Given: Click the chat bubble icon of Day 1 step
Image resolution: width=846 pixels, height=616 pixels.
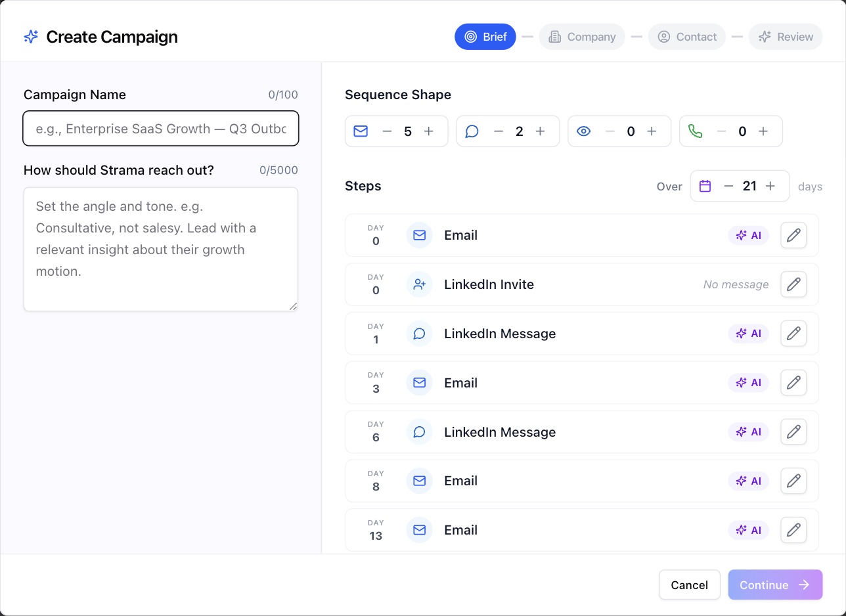Looking at the screenshot, I should pyautogui.click(x=419, y=334).
